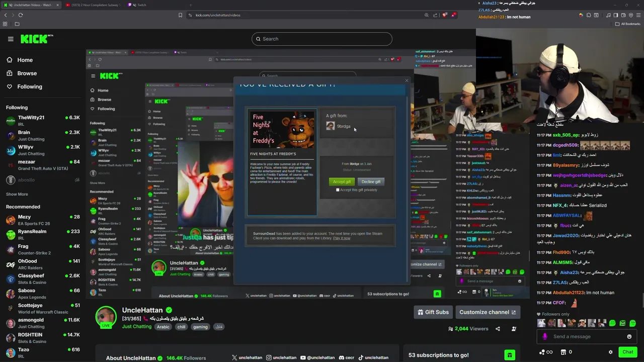Viewport: 644px width, 362px height.
Task: Open the @unclehattan YouTube link
Action: [317, 357]
